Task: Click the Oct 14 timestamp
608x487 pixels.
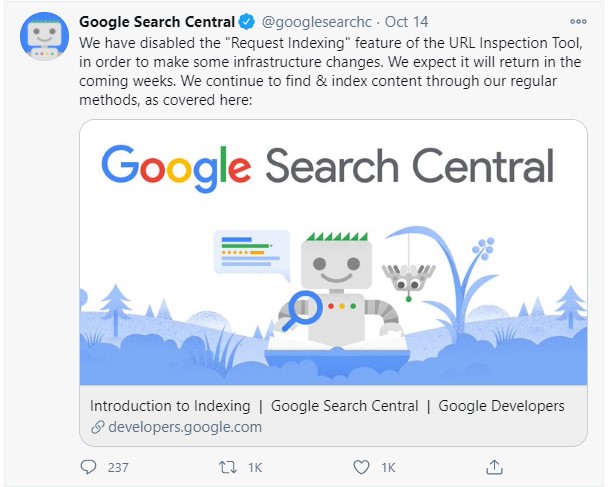Action: [x=406, y=22]
